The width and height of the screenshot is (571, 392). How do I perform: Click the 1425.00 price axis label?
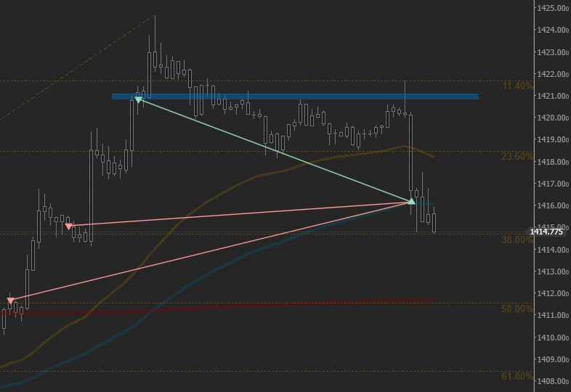(553, 8)
